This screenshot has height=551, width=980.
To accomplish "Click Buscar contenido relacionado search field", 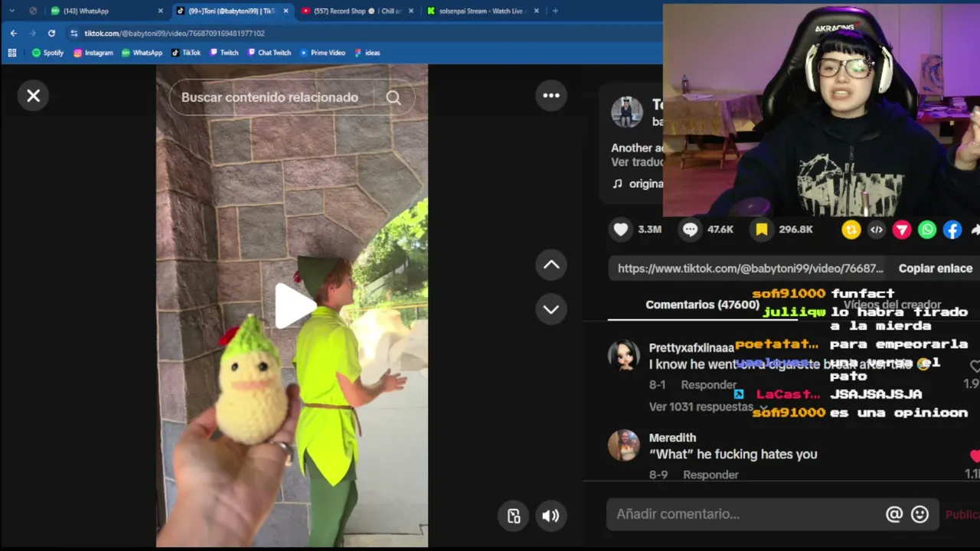I will coord(269,97).
